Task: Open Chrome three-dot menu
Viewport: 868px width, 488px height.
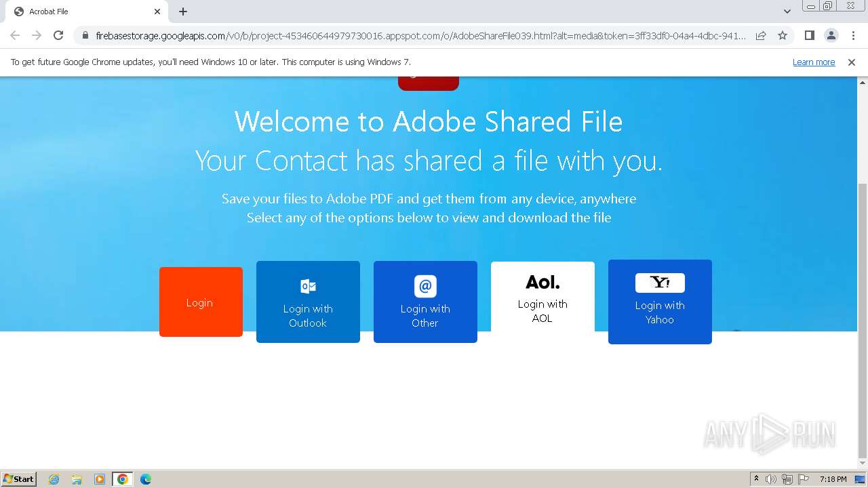Action: click(853, 35)
